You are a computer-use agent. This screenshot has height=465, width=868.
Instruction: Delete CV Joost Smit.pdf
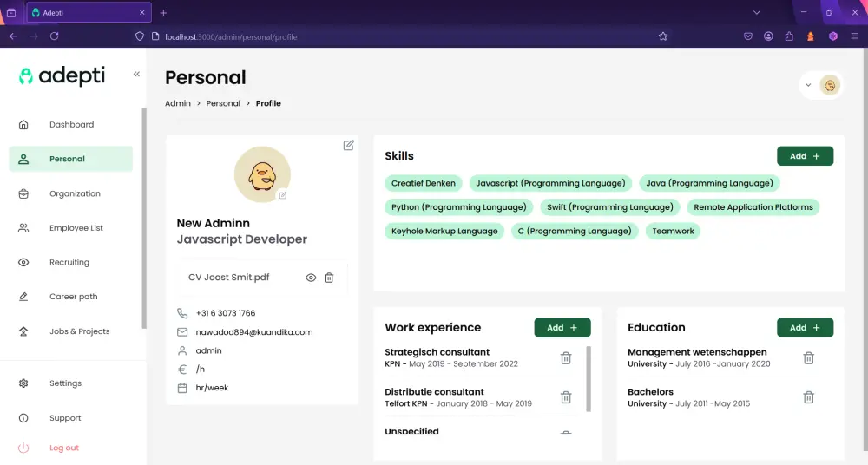tap(329, 278)
